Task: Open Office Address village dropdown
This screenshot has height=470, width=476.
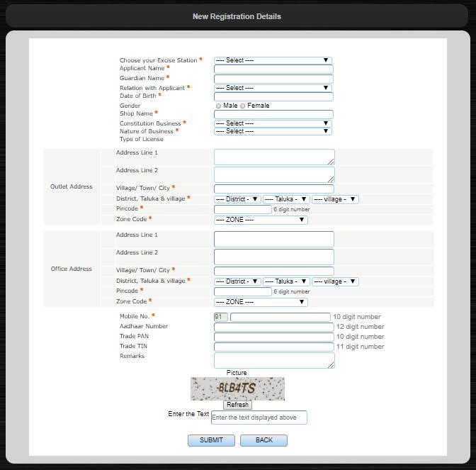Action: coord(335,281)
